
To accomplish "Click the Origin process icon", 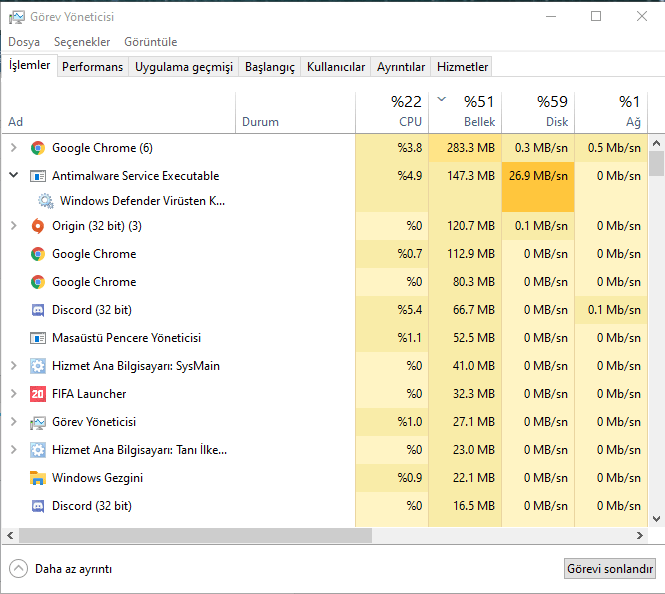I will point(38,226).
